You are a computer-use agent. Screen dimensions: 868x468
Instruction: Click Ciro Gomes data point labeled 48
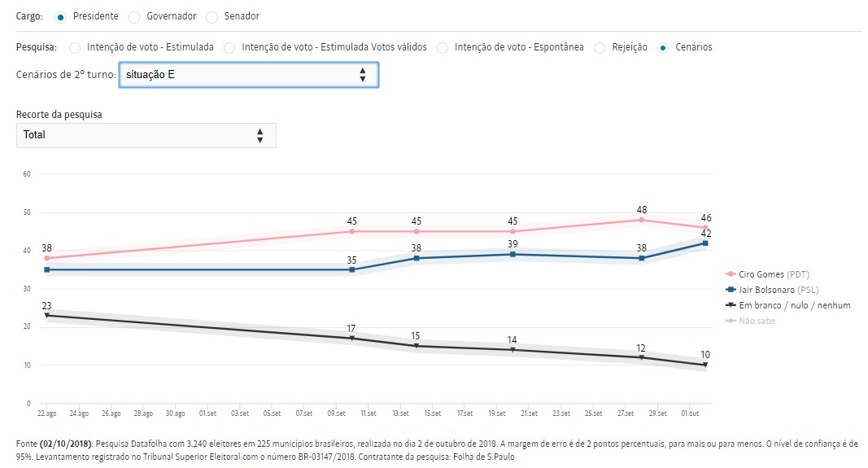click(642, 220)
